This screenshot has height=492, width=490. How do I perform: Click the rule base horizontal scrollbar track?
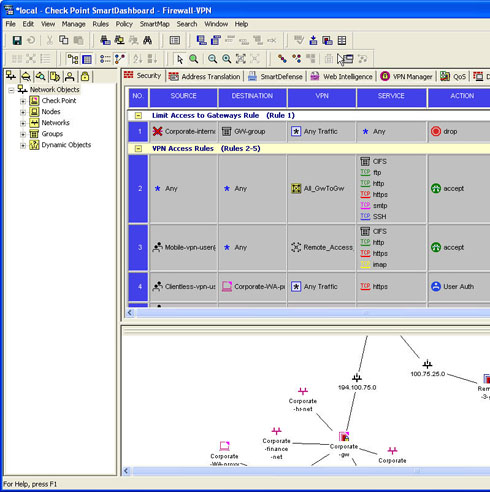pos(312,313)
